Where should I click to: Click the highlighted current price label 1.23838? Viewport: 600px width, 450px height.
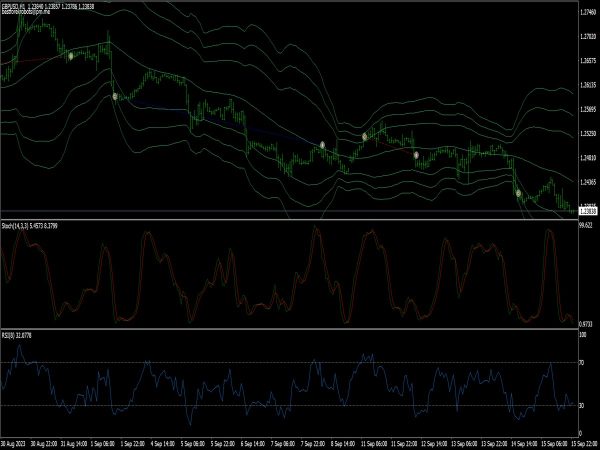click(x=588, y=211)
